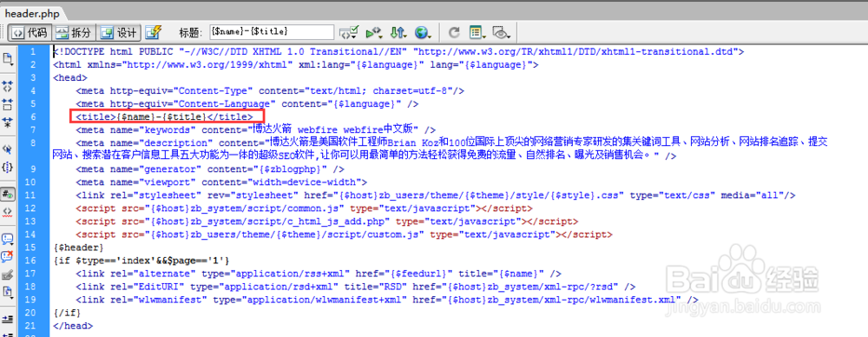
Task: Click the <title>{$name}-{$title}</title> code line
Action: point(164,116)
